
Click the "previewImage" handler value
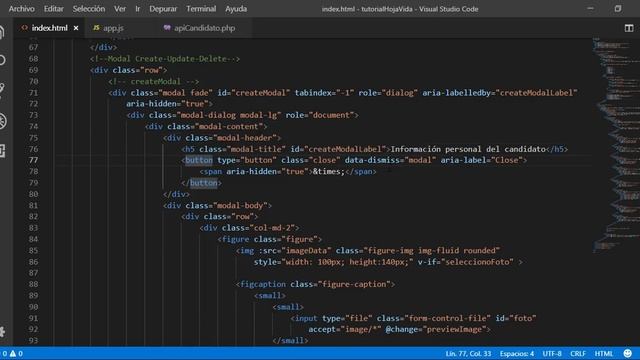click(x=454, y=329)
